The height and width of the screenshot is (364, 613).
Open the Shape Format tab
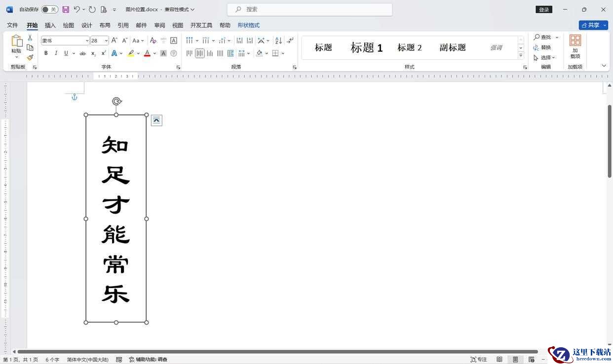(x=248, y=25)
